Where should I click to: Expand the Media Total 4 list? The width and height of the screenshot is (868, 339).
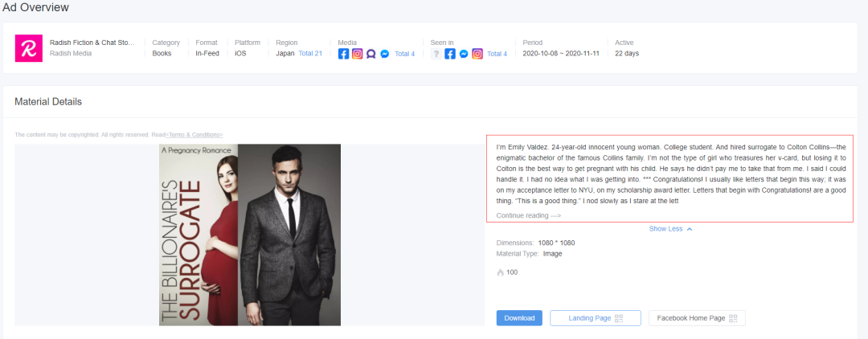click(405, 54)
